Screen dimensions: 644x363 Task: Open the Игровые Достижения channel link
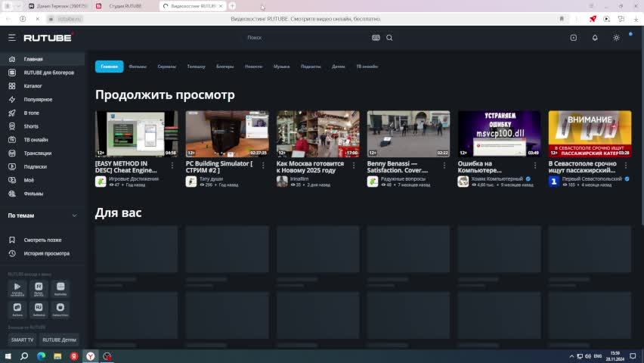pyautogui.click(x=134, y=178)
